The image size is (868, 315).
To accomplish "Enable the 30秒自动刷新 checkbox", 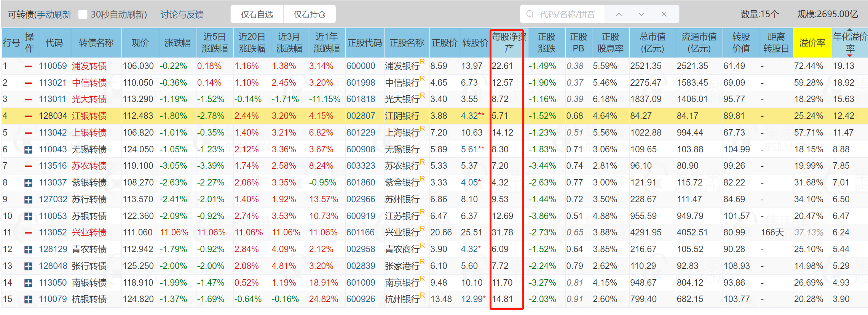I will pyautogui.click(x=83, y=14).
